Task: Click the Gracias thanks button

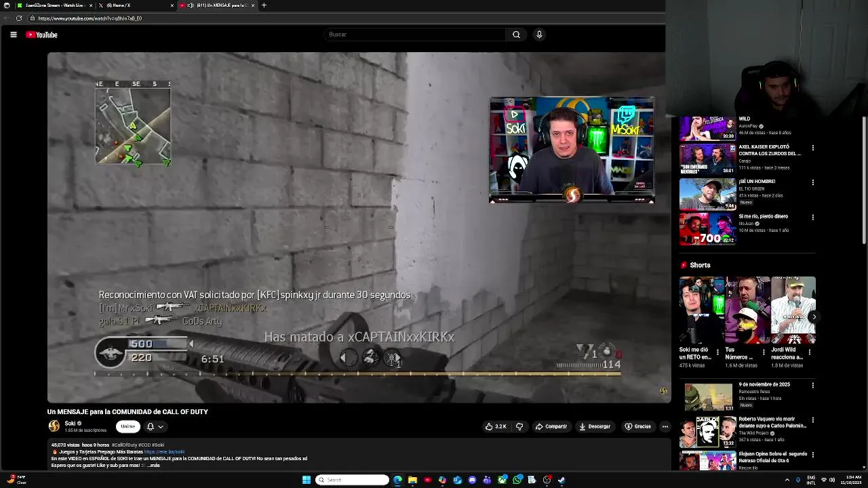Action: (637, 426)
